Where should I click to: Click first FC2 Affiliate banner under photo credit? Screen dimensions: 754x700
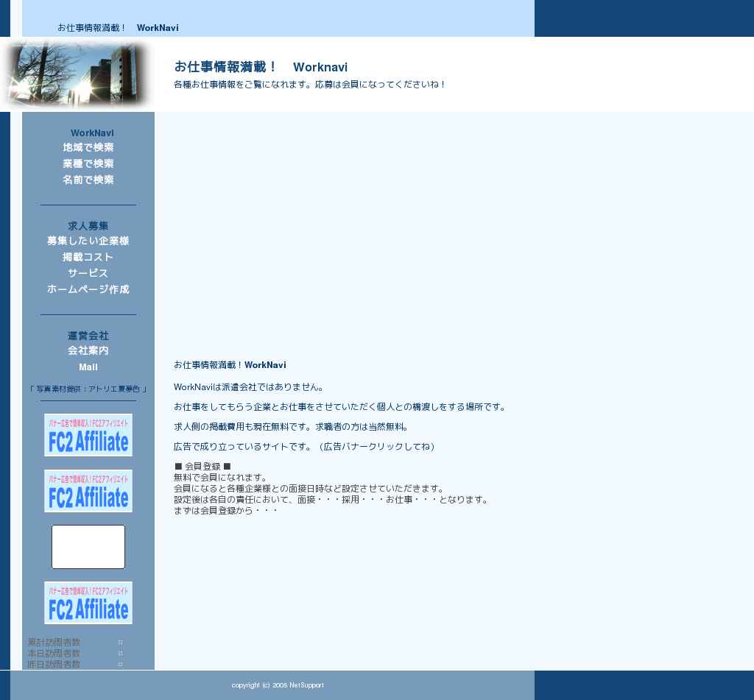[88, 435]
